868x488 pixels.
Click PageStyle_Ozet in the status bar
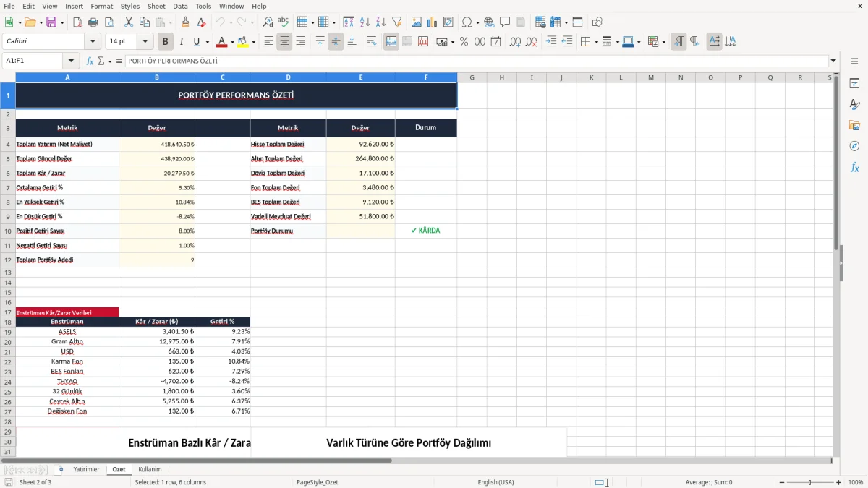point(317,482)
